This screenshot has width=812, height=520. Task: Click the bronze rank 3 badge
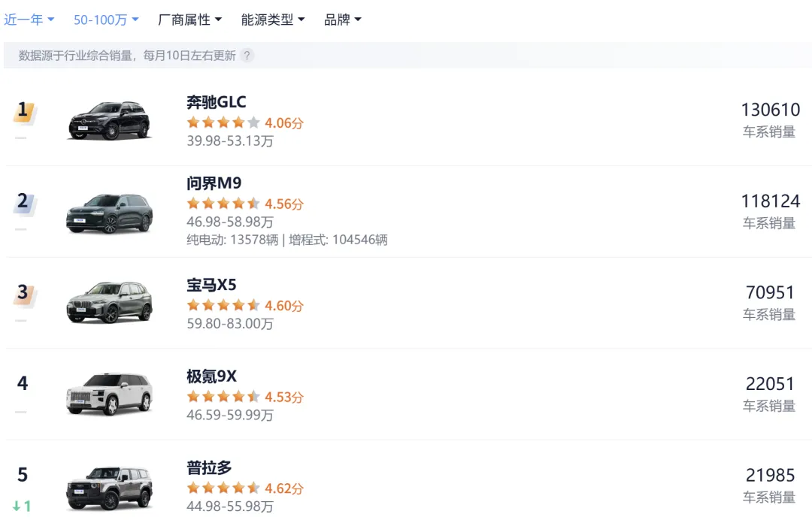[24, 294]
